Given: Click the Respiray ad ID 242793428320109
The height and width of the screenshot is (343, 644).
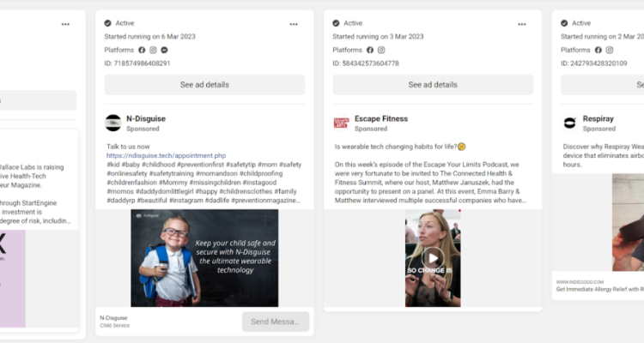Looking at the screenshot, I should click(x=594, y=63).
